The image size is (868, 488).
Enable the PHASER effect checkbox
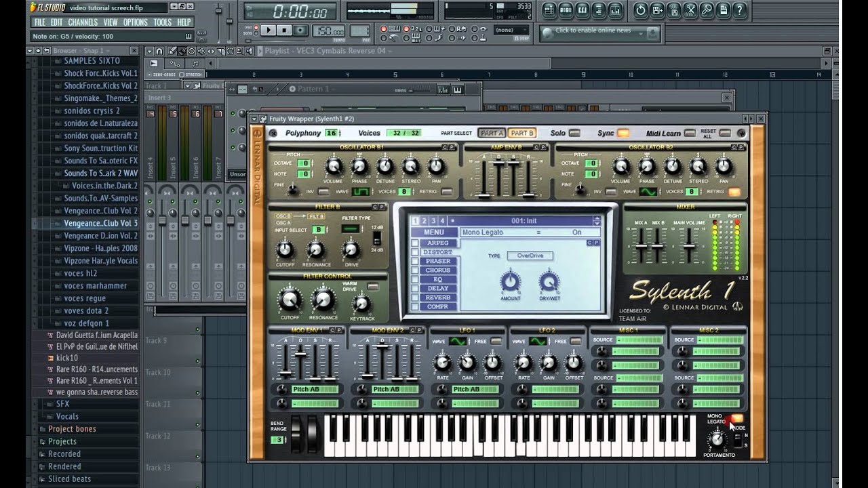(414, 262)
